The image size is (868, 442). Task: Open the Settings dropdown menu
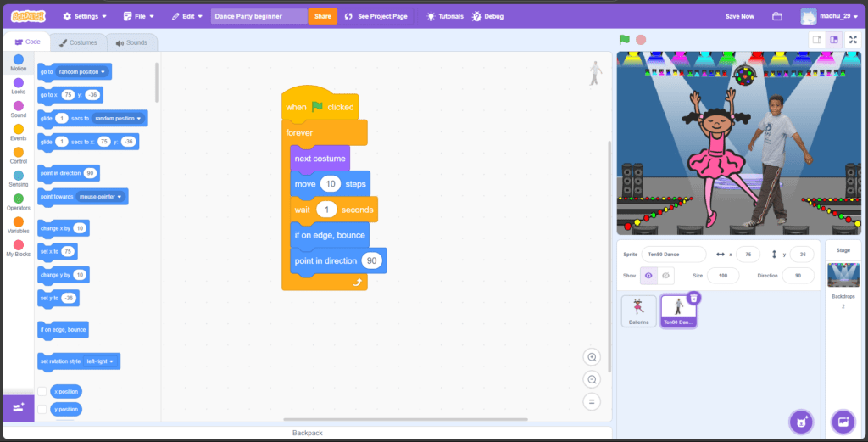click(85, 16)
